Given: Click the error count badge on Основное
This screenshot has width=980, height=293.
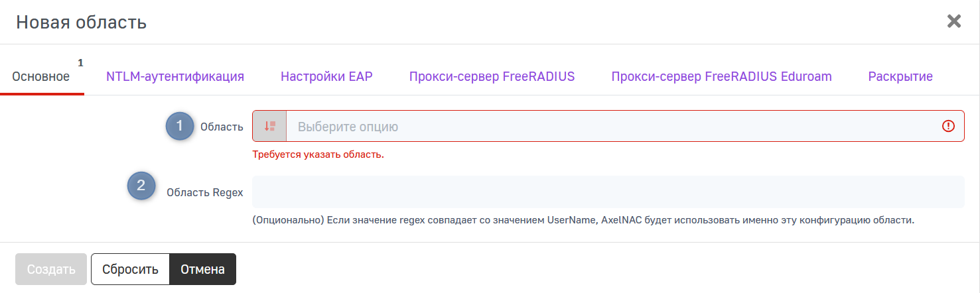Looking at the screenshot, I should [80, 63].
